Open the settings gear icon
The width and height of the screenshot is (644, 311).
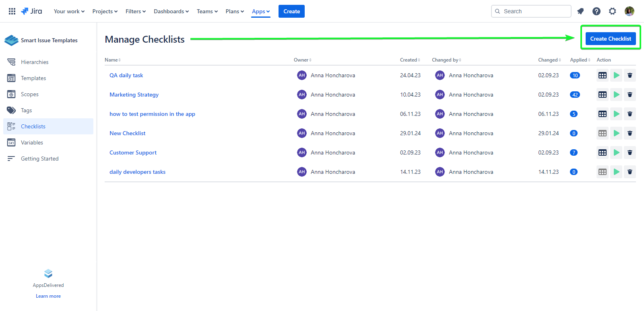(612, 11)
